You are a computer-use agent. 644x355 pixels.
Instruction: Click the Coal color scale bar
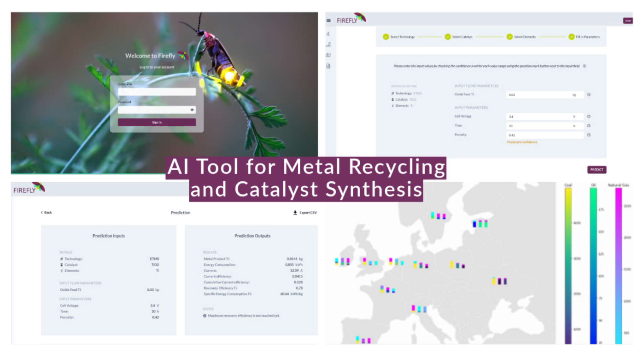point(568,266)
